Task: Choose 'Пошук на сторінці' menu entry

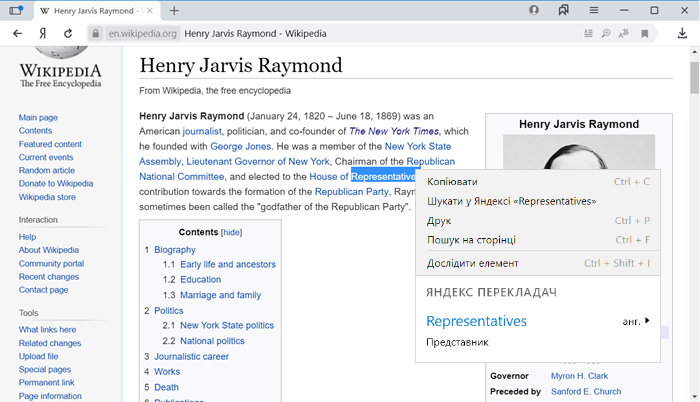Action: pyautogui.click(x=538, y=240)
